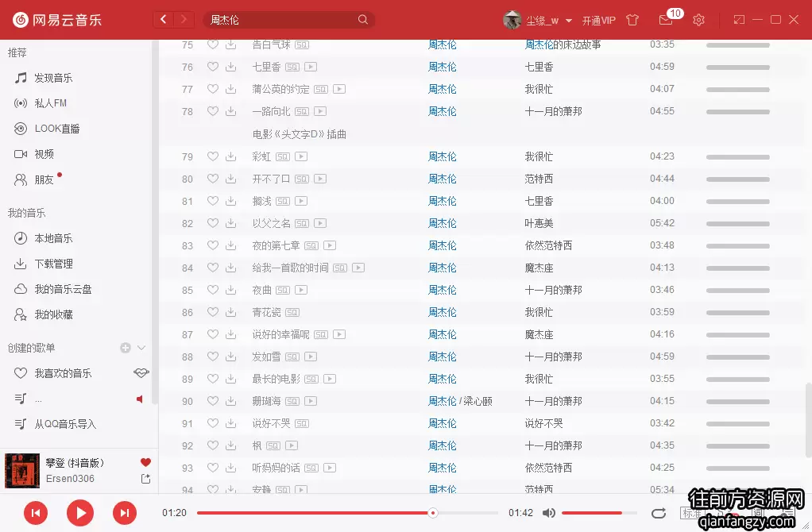Viewport: 812px width, 532px height.
Task: Click the play button
Action: [80, 513]
